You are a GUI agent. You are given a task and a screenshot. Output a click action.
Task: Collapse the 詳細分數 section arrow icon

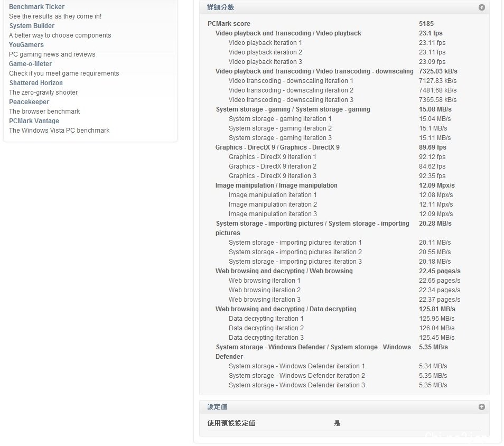[481, 7]
